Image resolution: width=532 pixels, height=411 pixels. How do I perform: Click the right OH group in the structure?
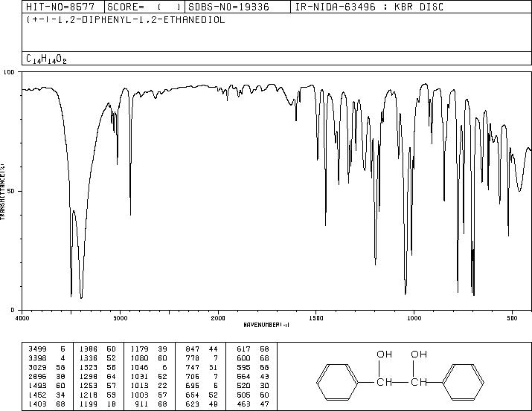click(x=419, y=355)
